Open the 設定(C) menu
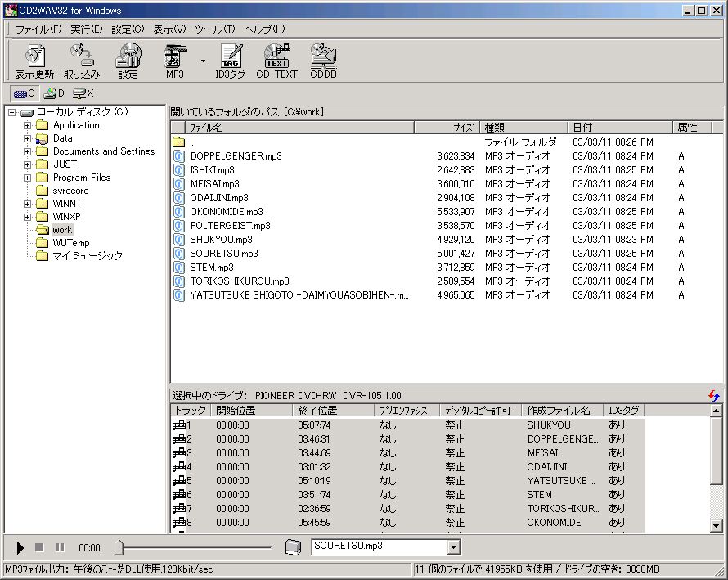The image size is (728, 580). tap(128, 29)
